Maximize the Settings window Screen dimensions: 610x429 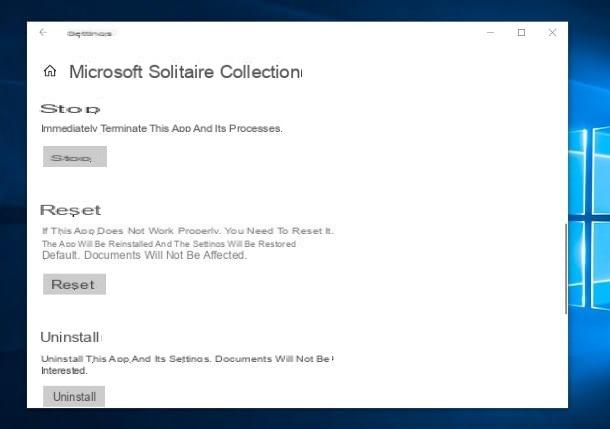(521, 33)
